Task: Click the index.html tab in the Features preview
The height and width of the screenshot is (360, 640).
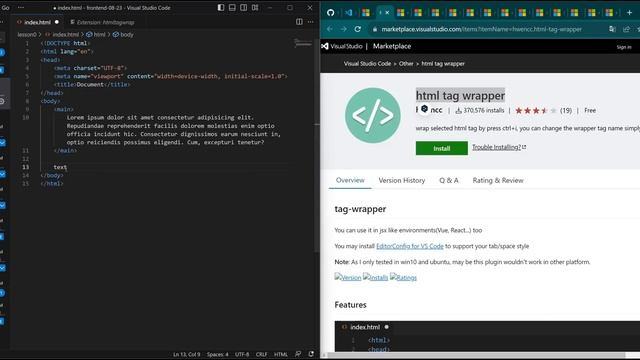Action: (x=365, y=327)
